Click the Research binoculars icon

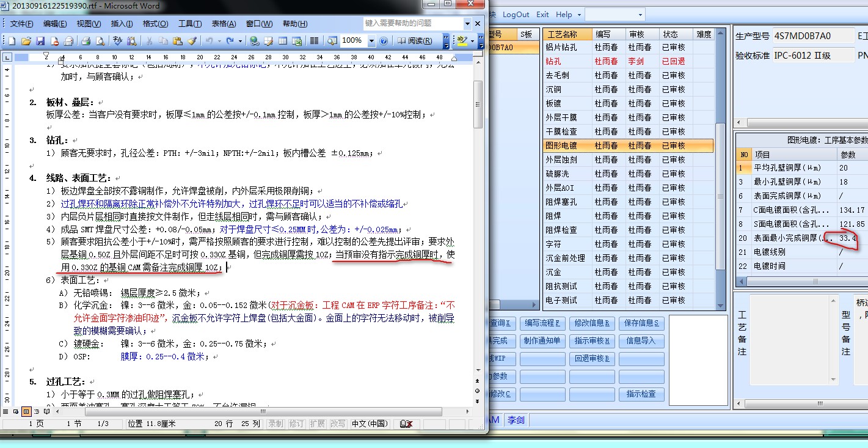(132, 41)
